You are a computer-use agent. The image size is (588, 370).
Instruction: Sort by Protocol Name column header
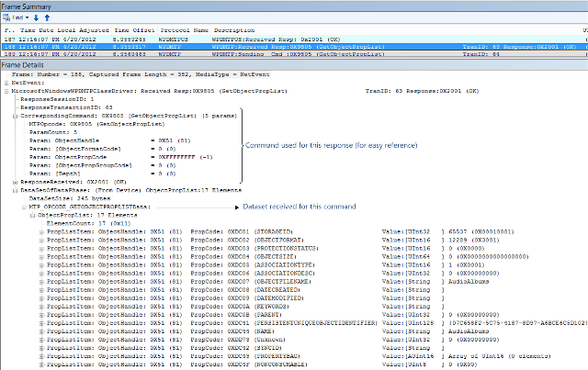point(184,30)
